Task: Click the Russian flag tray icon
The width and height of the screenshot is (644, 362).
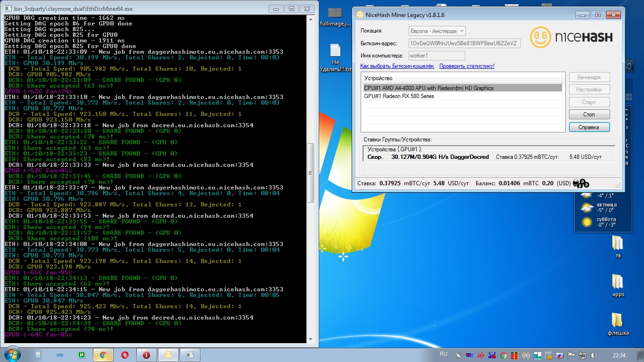Action: point(560,355)
